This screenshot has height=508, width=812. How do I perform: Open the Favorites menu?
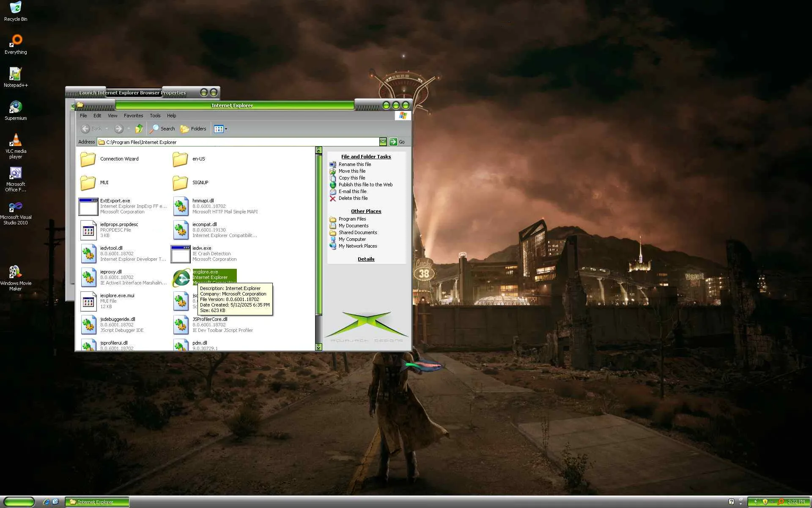133,116
